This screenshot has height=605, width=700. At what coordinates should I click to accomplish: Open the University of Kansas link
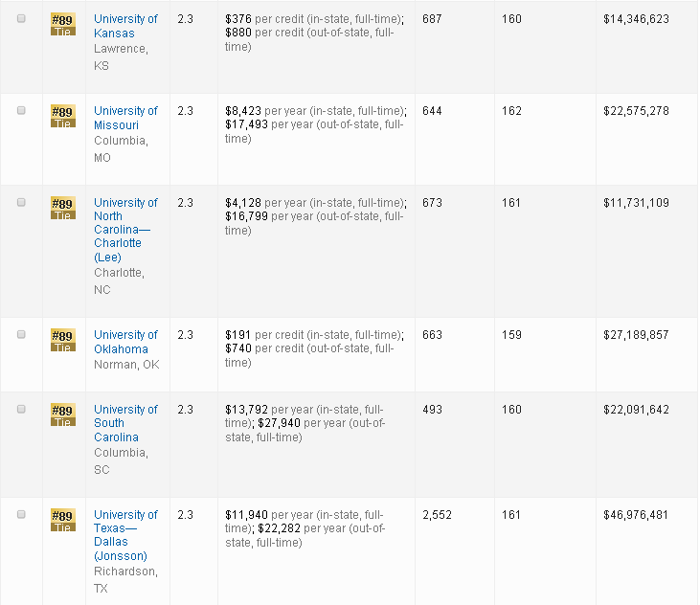pyautogui.click(x=125, y=26)
